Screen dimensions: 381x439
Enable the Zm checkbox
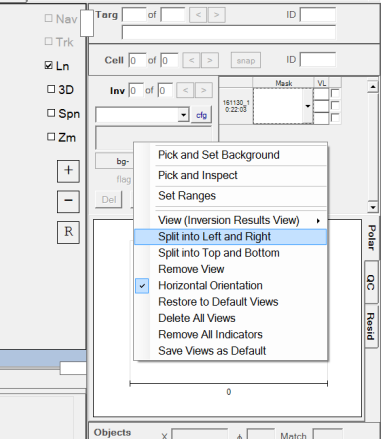(x=51, y=137)
